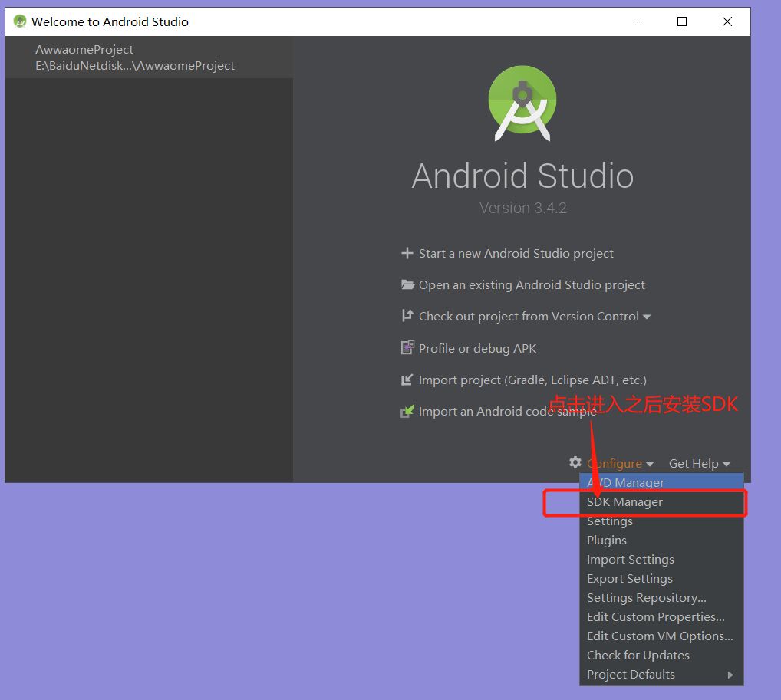Open the Configure dropdown menu
Viewport: 781px width, 700px height.
(620, 464)
